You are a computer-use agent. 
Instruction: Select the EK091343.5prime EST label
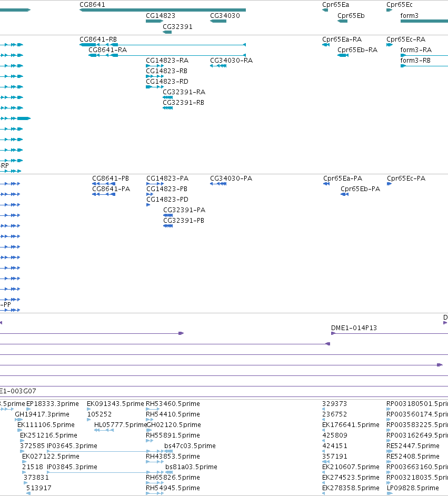pos(115,404)
